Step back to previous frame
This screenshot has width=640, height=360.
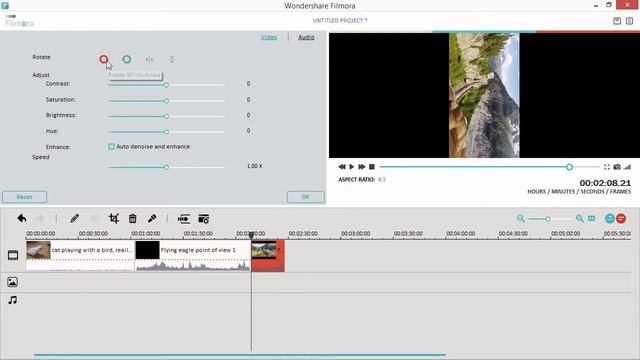pos(342,167)
